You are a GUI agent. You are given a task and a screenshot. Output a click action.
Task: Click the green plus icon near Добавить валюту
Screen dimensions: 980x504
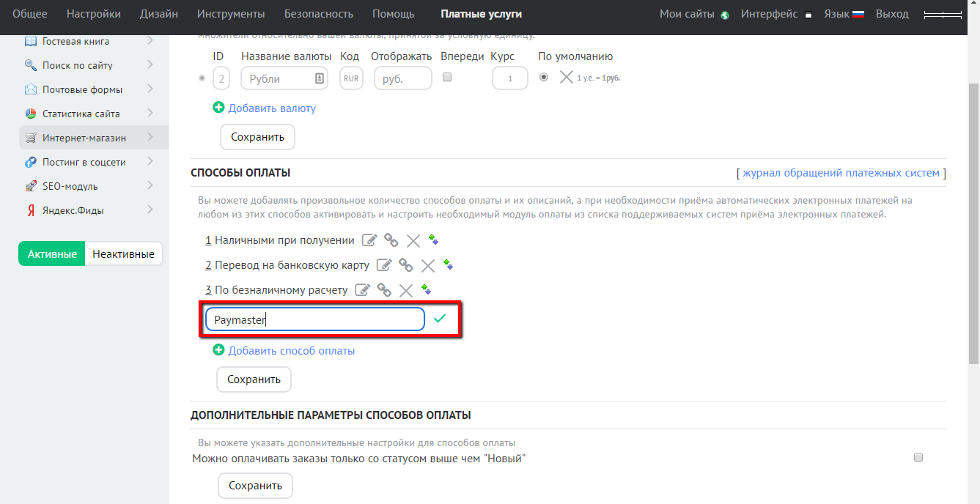point(218,108)
